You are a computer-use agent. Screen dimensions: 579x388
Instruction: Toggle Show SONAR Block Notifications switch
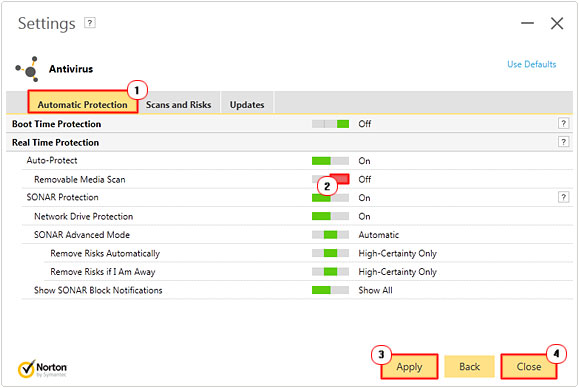tap(330, 290)
